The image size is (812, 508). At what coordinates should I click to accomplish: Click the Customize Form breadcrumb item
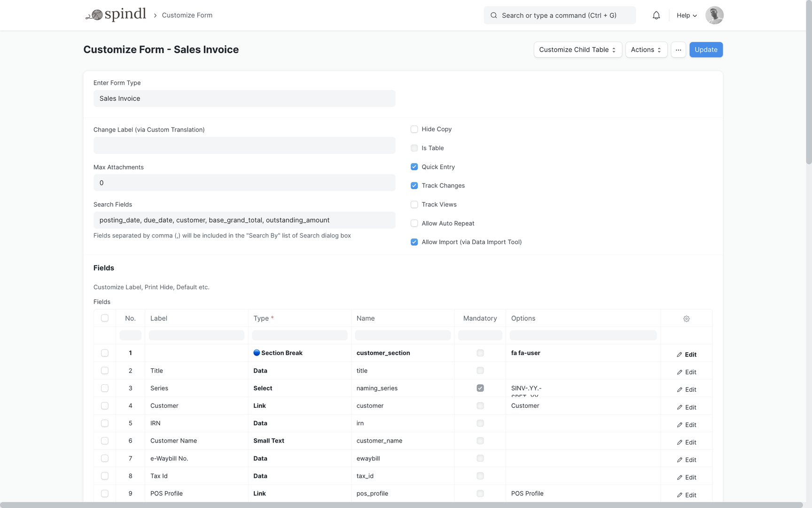click(x=187, y=15)
